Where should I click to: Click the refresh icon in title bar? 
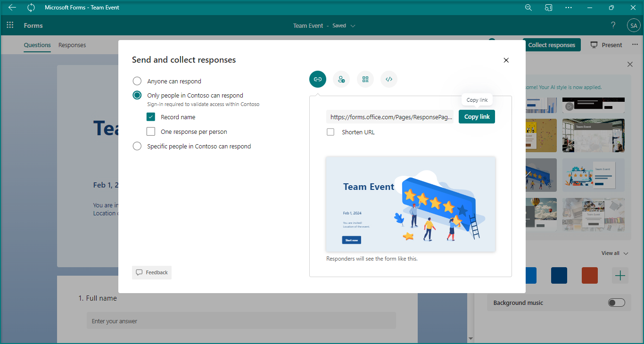click(31, 8)
